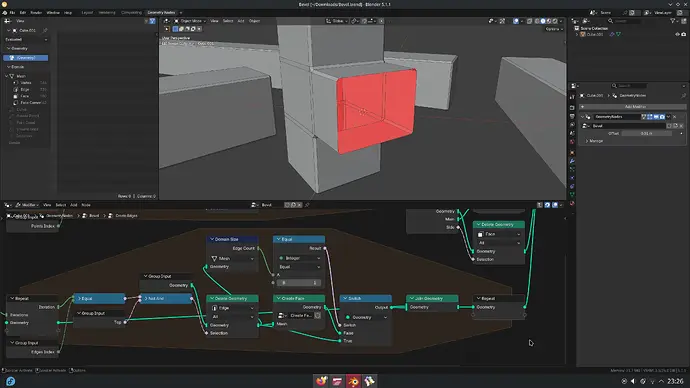
Task: Expand the Manage subpanel
Action: click(593, 141)
